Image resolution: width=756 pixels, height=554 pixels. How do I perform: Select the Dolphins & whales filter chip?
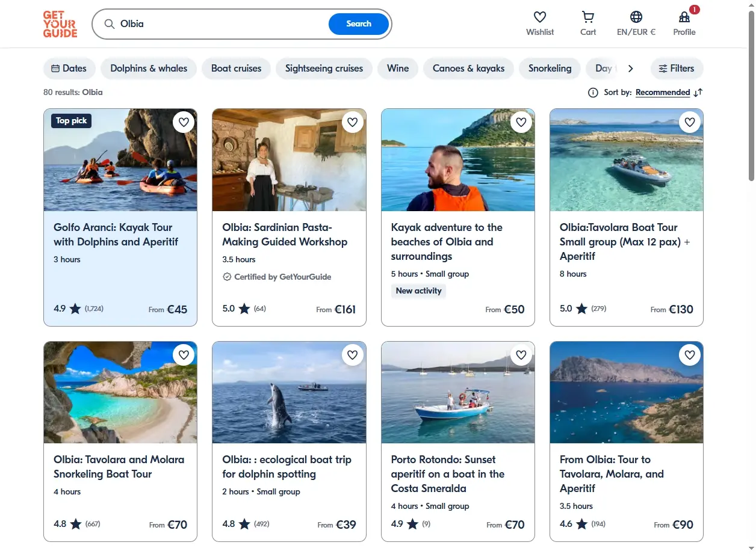(149, 69)
